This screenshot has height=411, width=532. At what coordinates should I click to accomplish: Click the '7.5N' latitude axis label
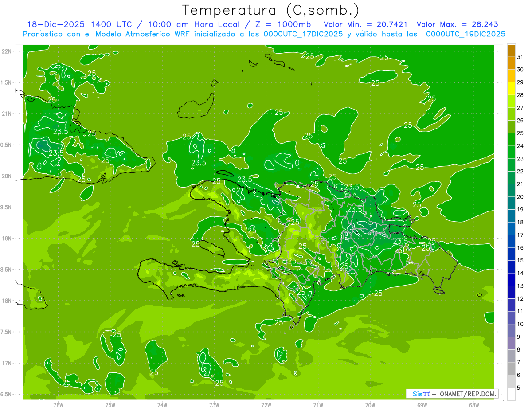(x=7, y=332)
